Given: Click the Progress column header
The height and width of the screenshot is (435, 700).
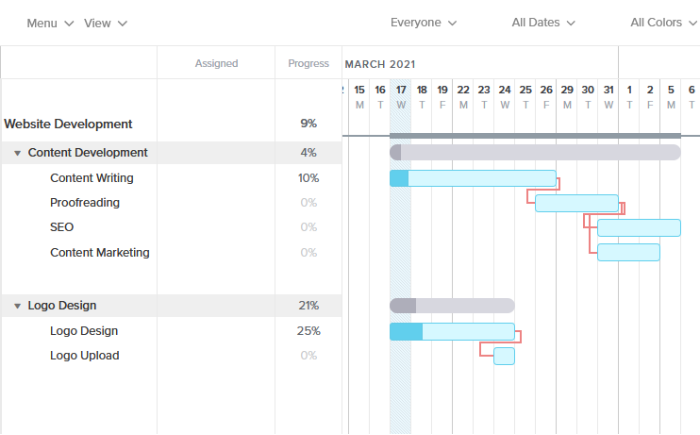Looking at the screenshot, I should point(308,64).
